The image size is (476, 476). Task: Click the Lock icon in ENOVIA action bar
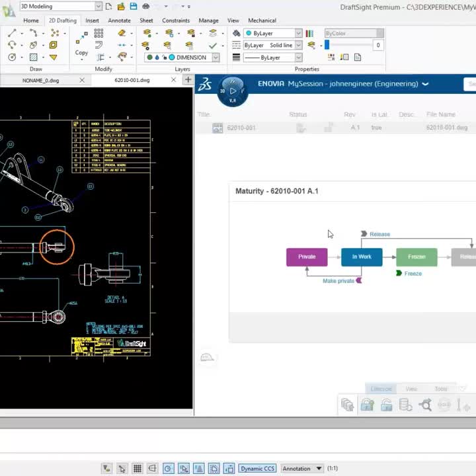click(367, 405)
